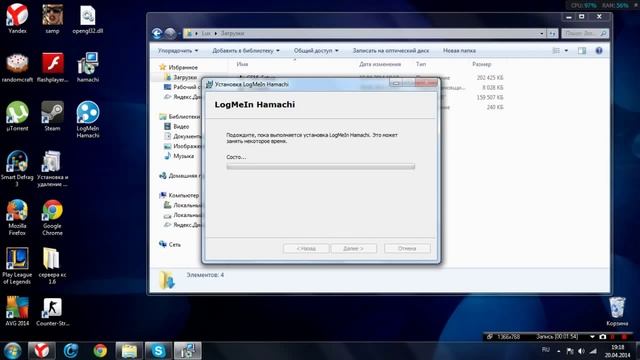Open Play League of Legends shortcut
Viewport: 640px width, 360px height.
coord(17,266)
